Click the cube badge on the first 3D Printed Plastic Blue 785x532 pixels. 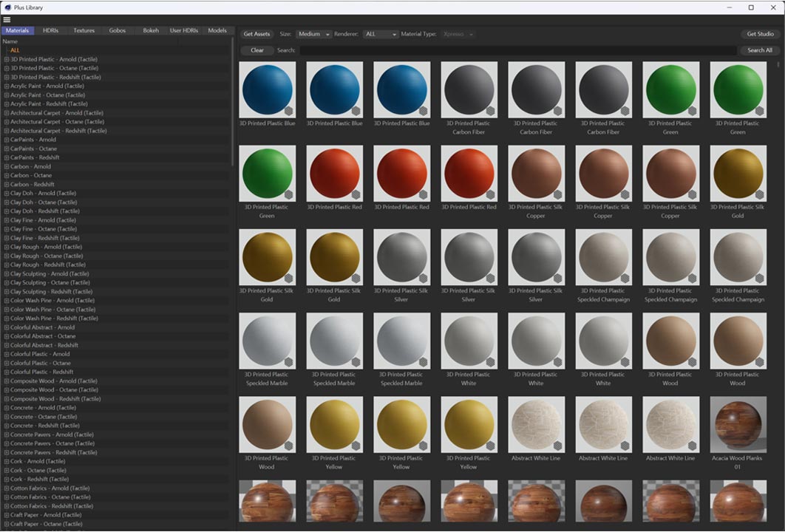click(289, 111)
